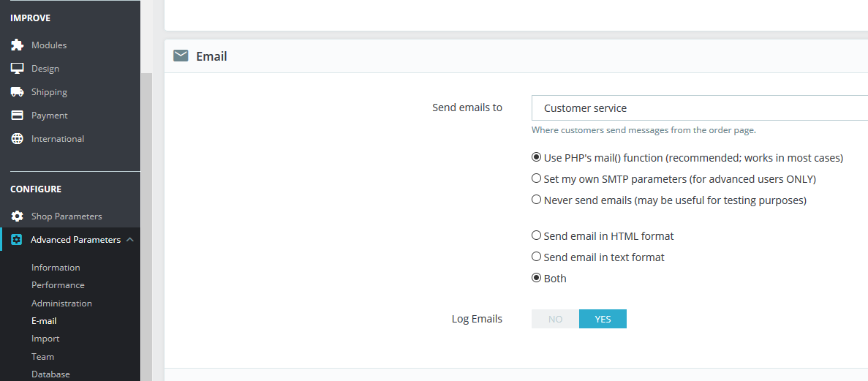
Task: Collapse the Advanced Parameters chevron
Action: pos(129,240)
